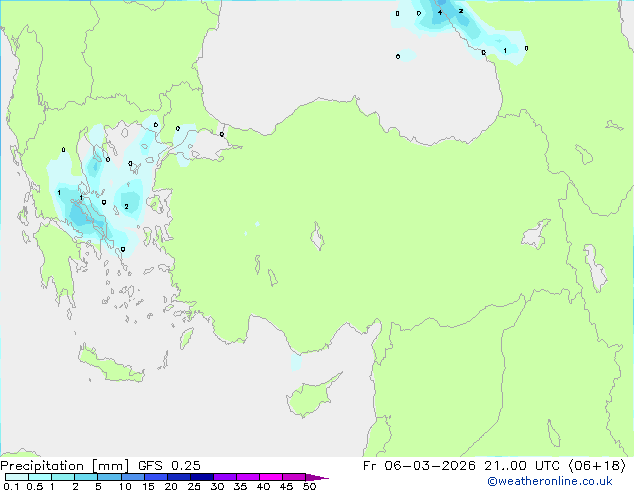634x490 pixels.
Task: Click the '20' legend value label
Action: click(x=171, y=486)
